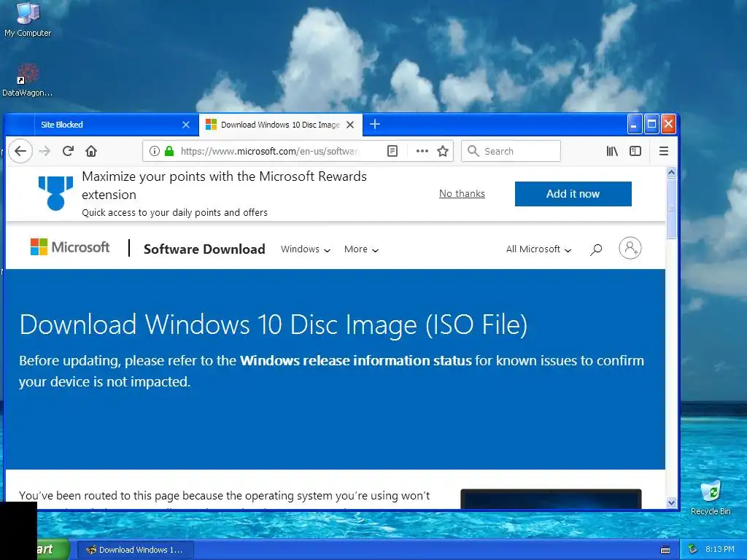Open My Computer desktop icon

(28, 19)
